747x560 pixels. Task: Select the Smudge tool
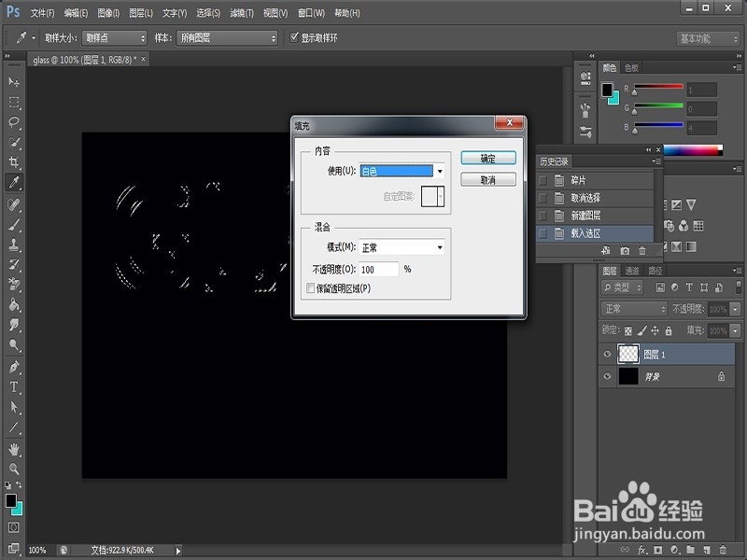pyautogui.click(x=14, y=324)
